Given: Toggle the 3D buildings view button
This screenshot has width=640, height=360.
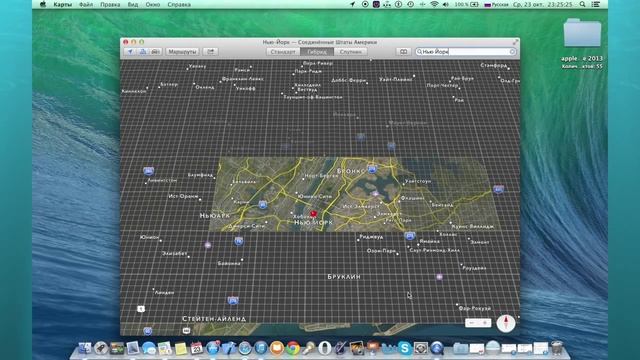Looking at the screenshot, I should click(143, 52).
